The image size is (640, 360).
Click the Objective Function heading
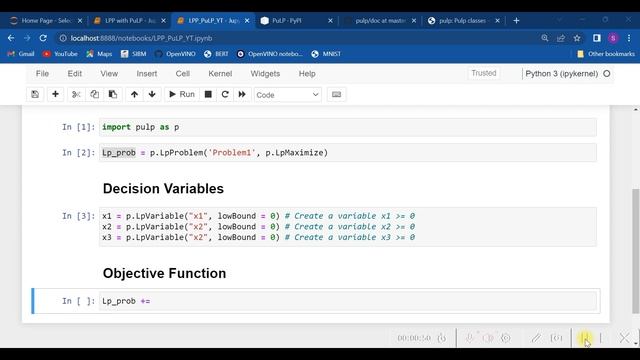tap(164, 273)
